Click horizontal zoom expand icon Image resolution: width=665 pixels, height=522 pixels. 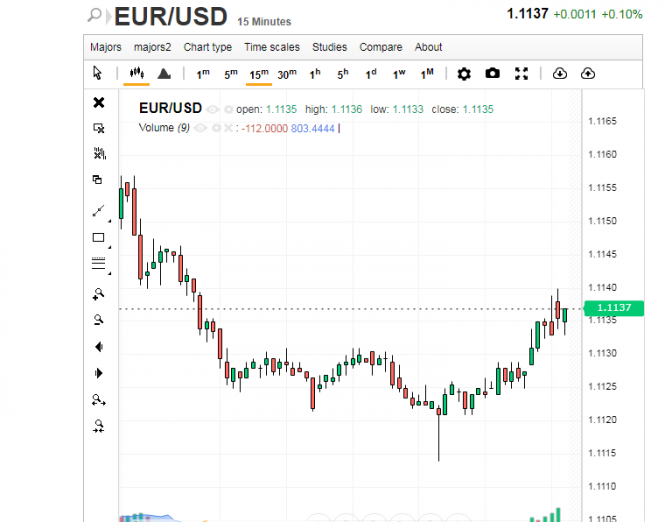coord(99,399)
